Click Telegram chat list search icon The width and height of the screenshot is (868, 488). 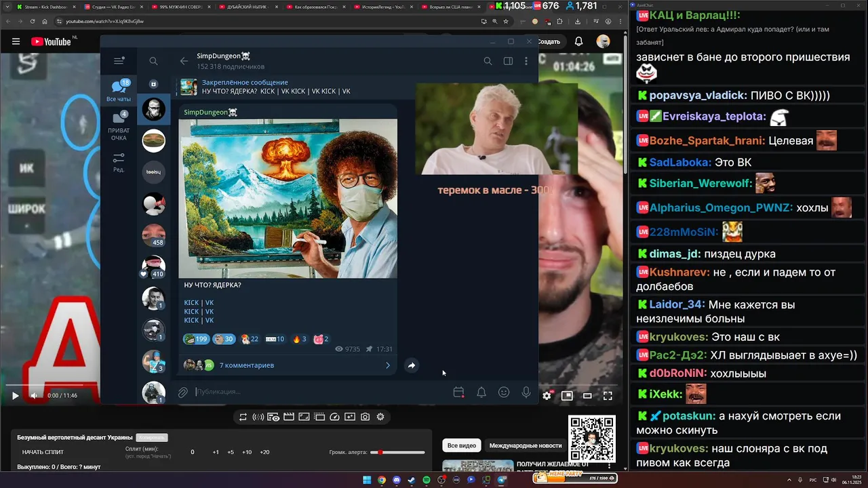(153, 61)
